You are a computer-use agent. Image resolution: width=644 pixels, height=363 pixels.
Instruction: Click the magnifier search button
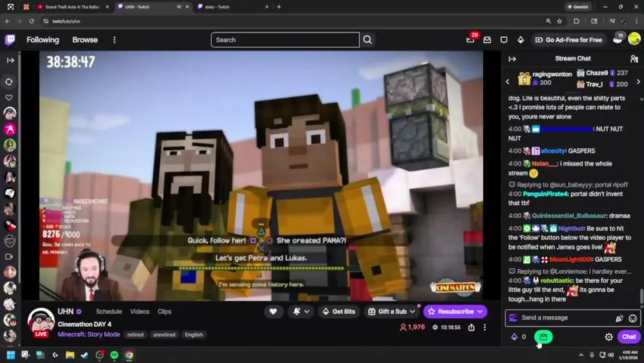[x=367, y=40]
